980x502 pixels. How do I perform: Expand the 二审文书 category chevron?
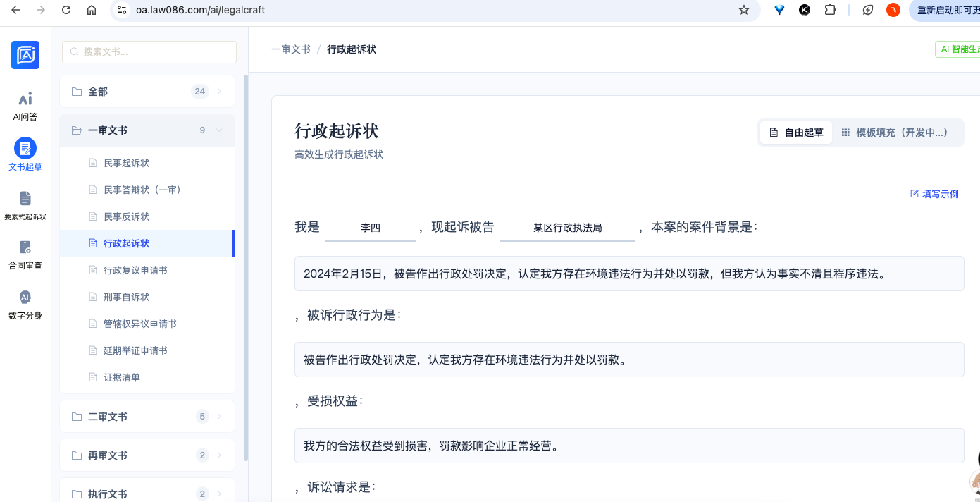click(219, 417)
